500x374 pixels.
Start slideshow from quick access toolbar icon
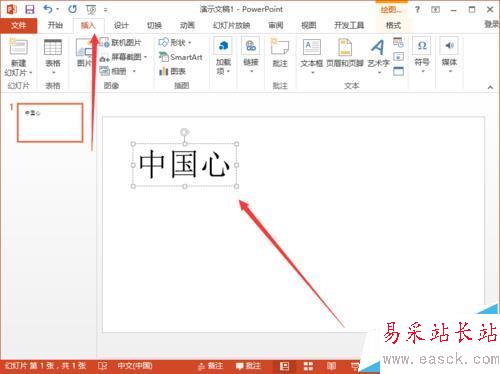point(91,10)
